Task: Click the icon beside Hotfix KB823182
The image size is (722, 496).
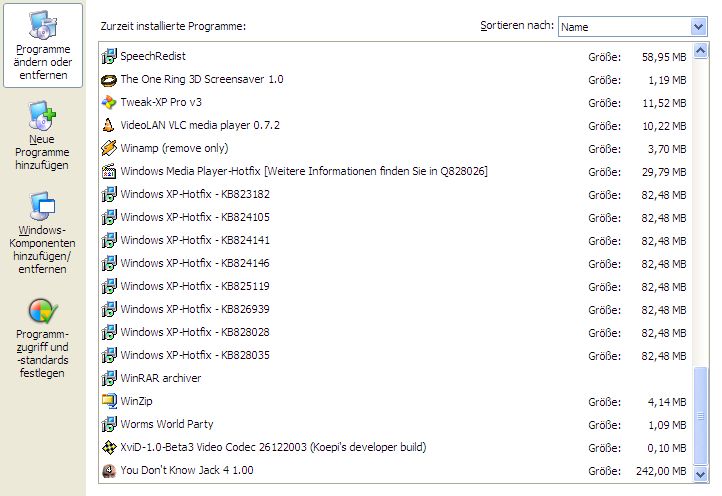Action: (x=109, y=194)
